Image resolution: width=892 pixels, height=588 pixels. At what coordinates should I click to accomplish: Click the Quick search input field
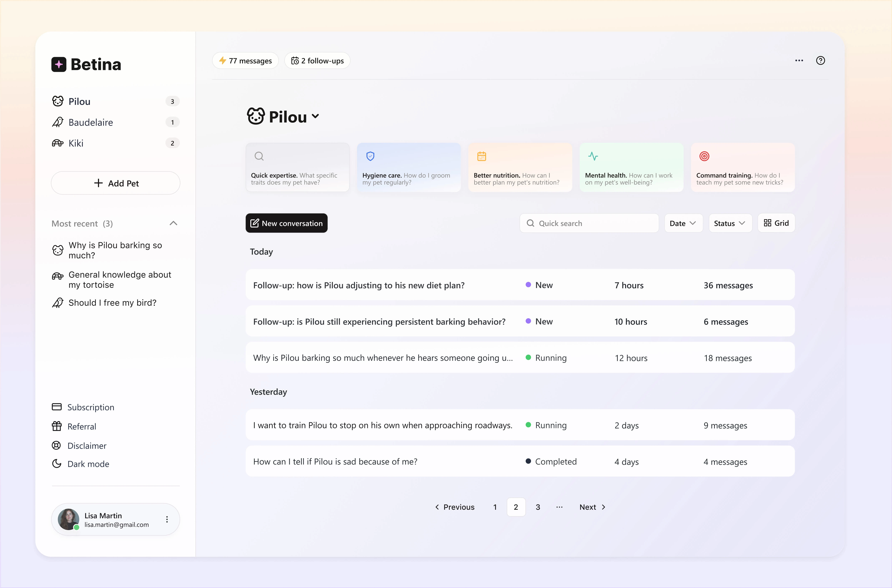point(589,223)
